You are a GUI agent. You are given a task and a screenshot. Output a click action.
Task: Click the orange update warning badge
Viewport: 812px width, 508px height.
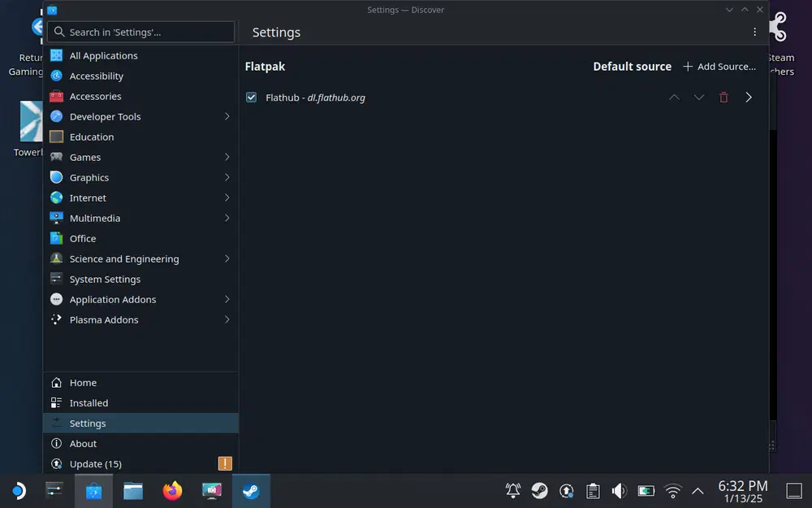[x=225, y=463]
